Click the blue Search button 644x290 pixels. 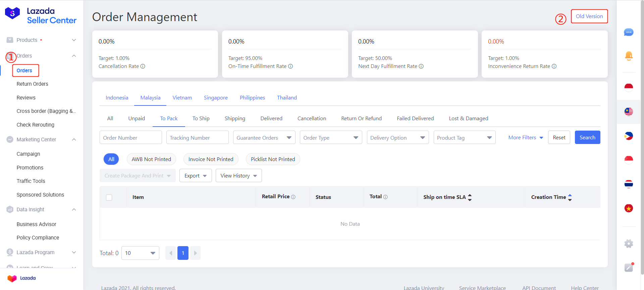[587, 137]
